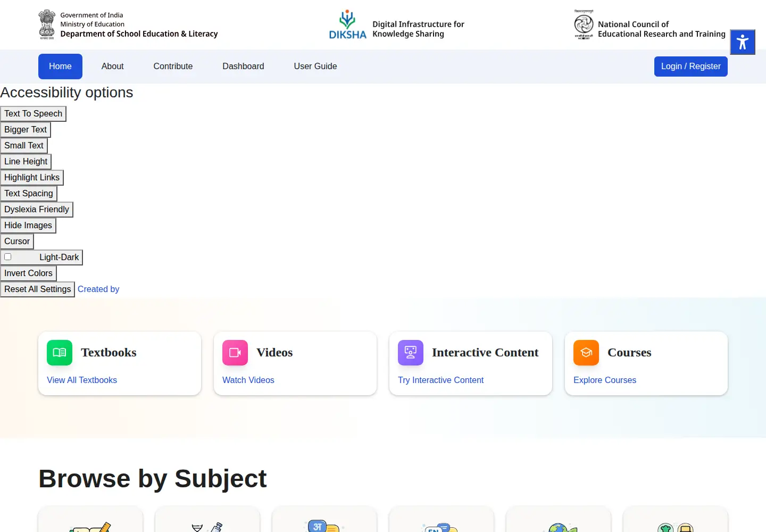Enable Dyslexia Friendly font
This screenshot has width=766, height=532.
click(37, 210)
